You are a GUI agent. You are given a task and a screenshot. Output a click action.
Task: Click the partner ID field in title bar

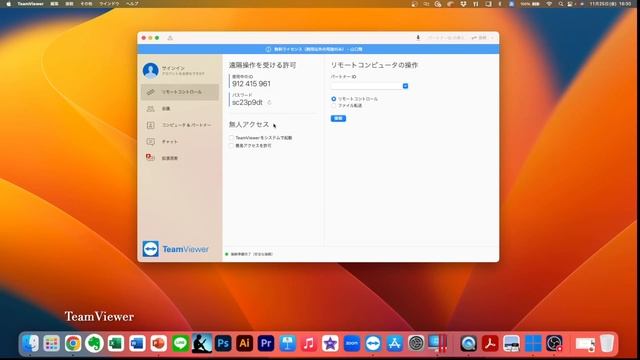[x=446, y=38]
